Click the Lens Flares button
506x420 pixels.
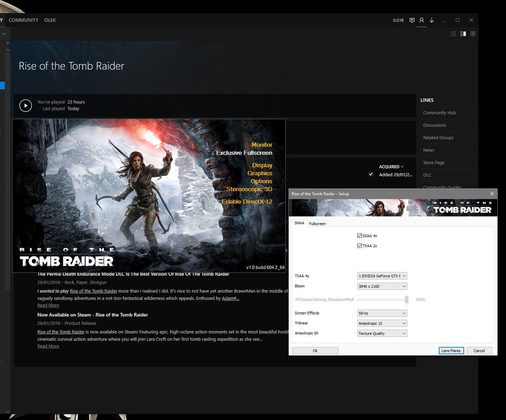[x=451, y=351]
